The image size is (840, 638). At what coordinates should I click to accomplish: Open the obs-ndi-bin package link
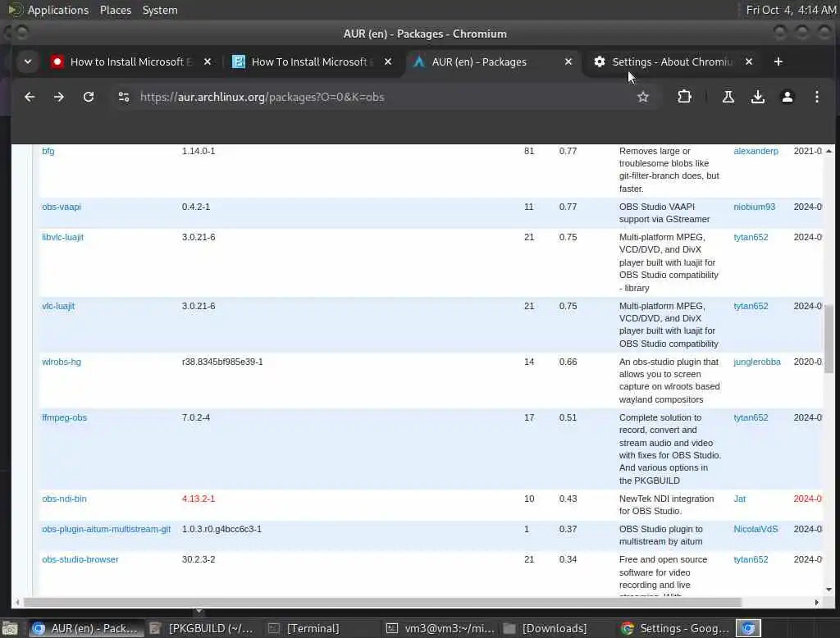[64, 499]
